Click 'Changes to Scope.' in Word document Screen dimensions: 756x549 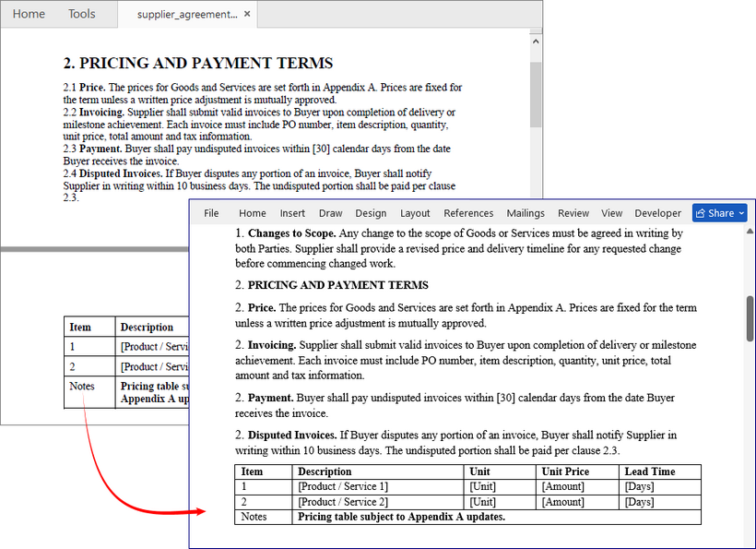(291, 233)
